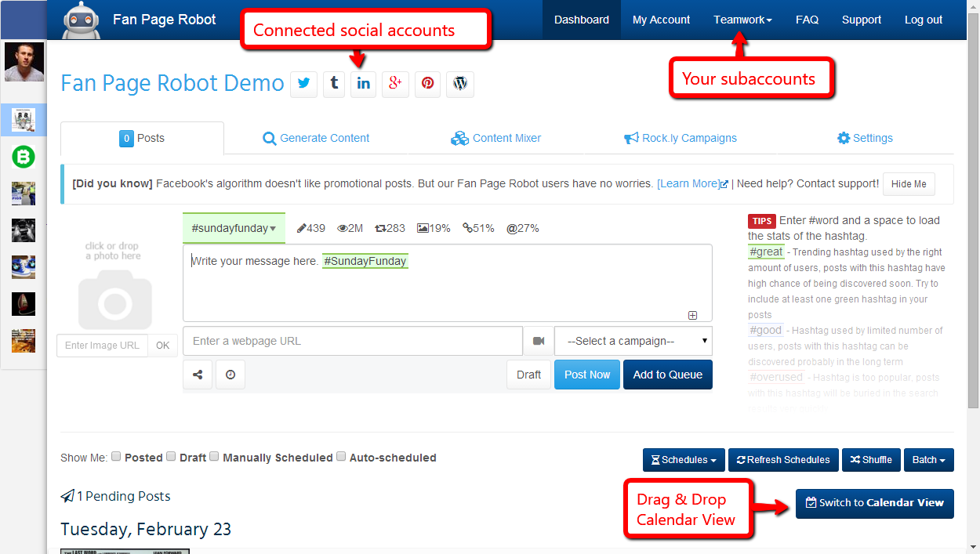Click into the message text area
The width and height of the screenshot is (980, 554).
[x=448, y=283]
